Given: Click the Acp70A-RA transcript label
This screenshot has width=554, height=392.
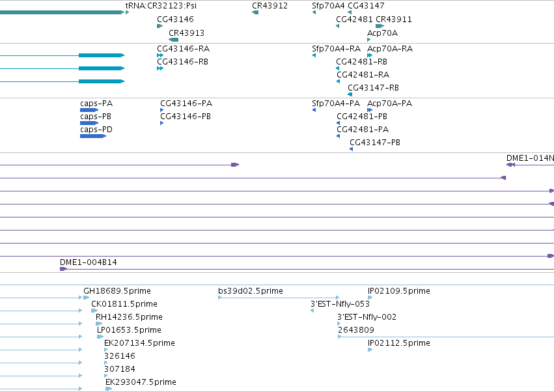Looking at the screenshot, I should (390, 48).
